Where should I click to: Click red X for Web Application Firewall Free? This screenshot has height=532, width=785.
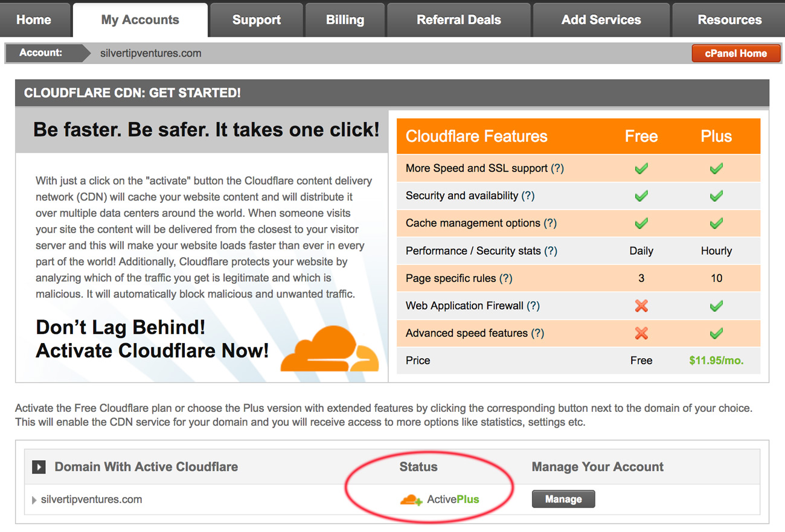(641, 306)
